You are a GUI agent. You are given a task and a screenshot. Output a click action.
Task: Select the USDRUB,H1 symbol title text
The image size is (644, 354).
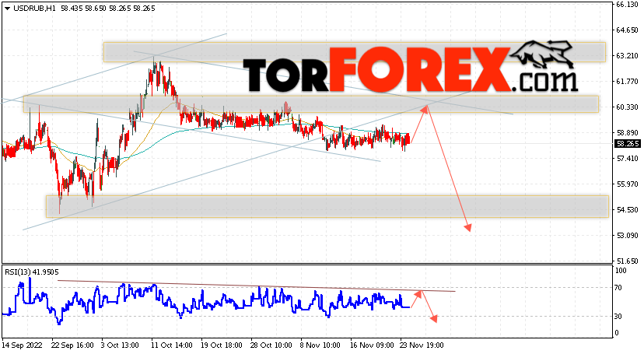35,9
